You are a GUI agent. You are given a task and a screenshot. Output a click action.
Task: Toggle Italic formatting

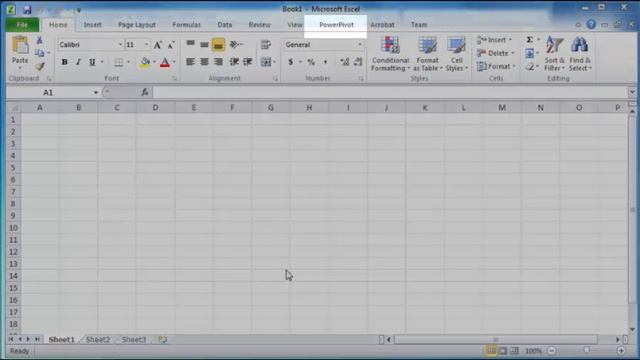coord(78,62)
